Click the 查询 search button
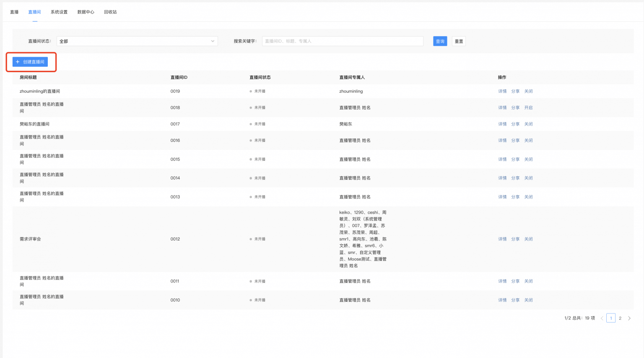 click(440, 41)
